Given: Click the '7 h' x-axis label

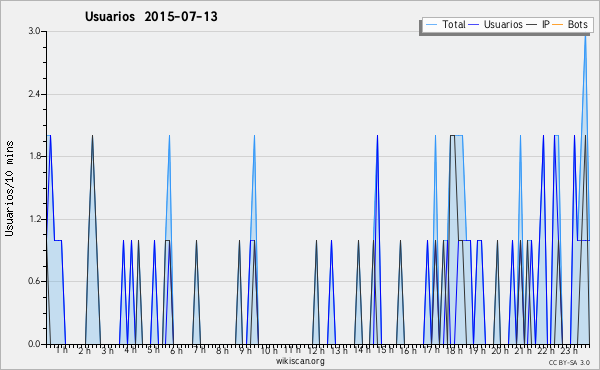Looking at the screenshot, I should click(x=199, y=350).
